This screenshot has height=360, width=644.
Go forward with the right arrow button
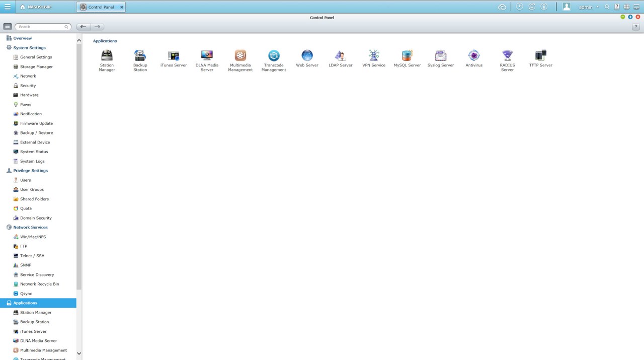[97, 27]
